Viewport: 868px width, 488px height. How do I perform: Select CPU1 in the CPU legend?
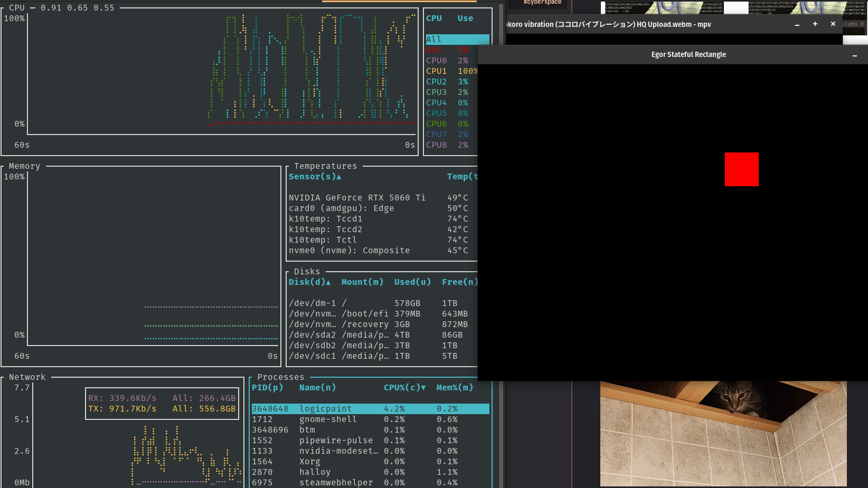tap(437, 71)
